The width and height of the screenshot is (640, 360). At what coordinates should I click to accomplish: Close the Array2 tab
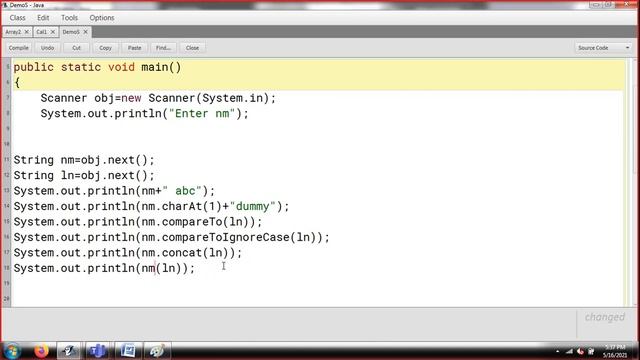click(x=27, y=32)
